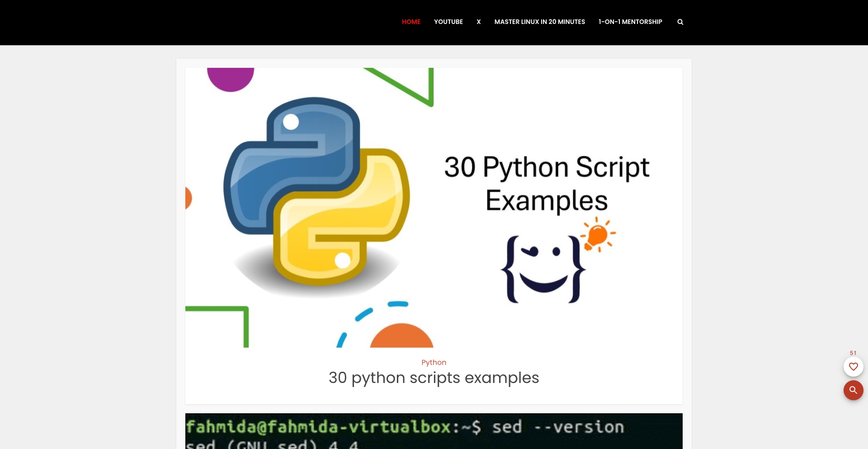Select 1-ON-1 MENTORSHIP in the top menu
The width and height of the screenshot is (868, 449).
(630, 22)
